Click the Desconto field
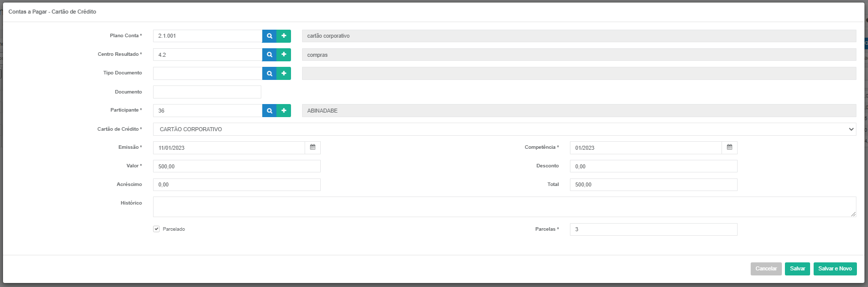This screenshot has width=868, height=287. point(654,166)
